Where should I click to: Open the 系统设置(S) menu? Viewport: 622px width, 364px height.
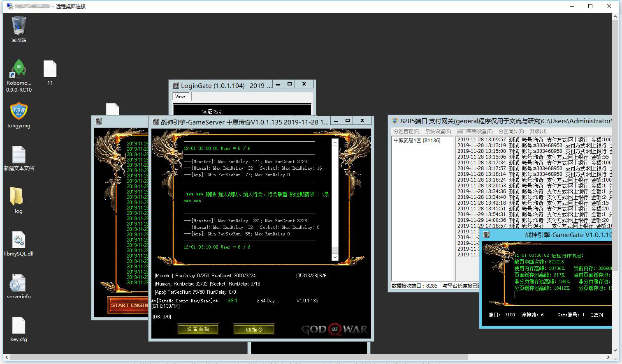click(x=438, y=131)
